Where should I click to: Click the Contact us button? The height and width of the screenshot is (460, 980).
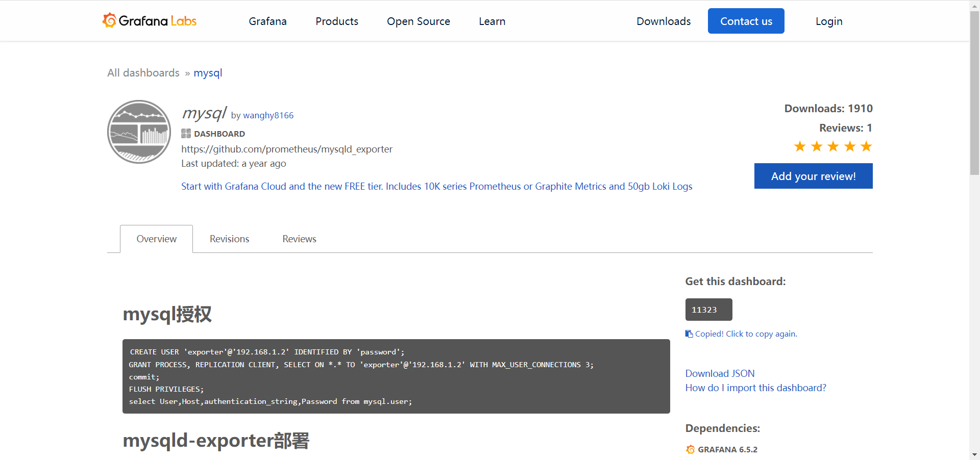746,21
